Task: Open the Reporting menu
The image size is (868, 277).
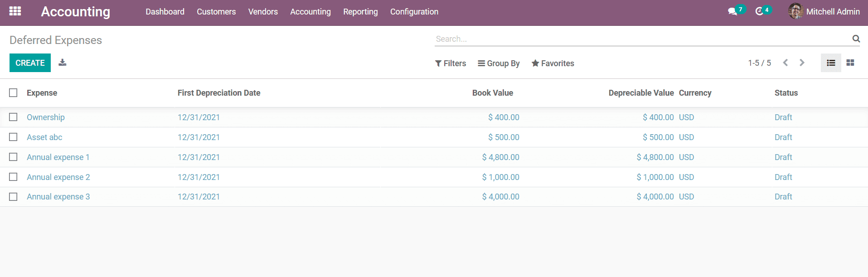Action: (x=360, y=12)
